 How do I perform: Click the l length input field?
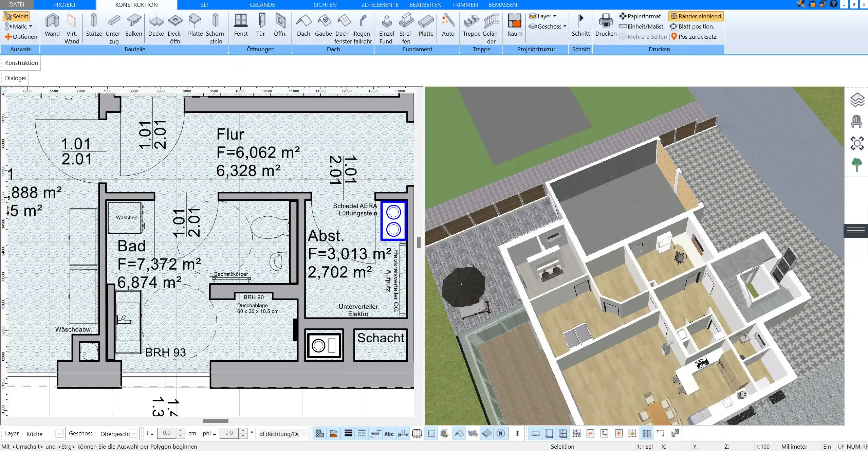point(167,433)
